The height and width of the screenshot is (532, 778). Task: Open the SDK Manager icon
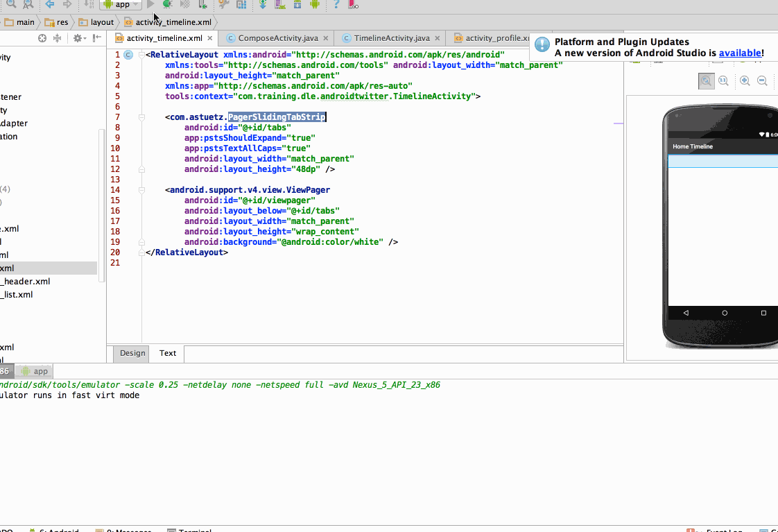297,4
